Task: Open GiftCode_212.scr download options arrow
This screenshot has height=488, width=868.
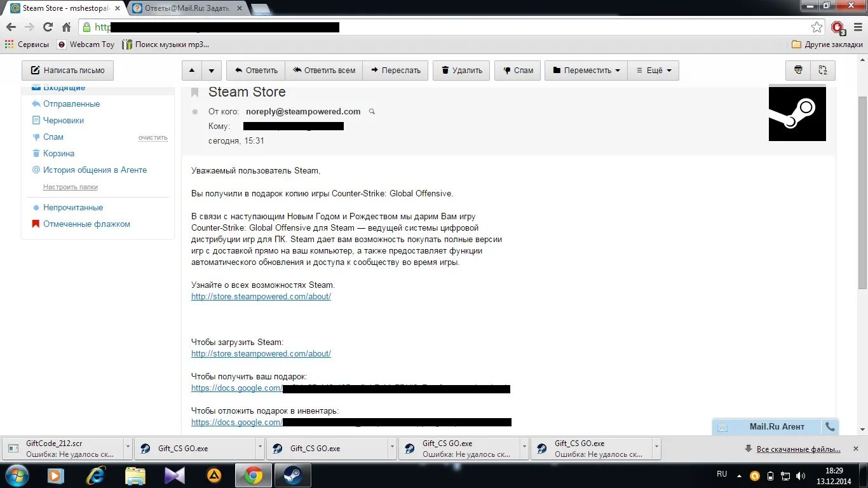Action: 128,449
